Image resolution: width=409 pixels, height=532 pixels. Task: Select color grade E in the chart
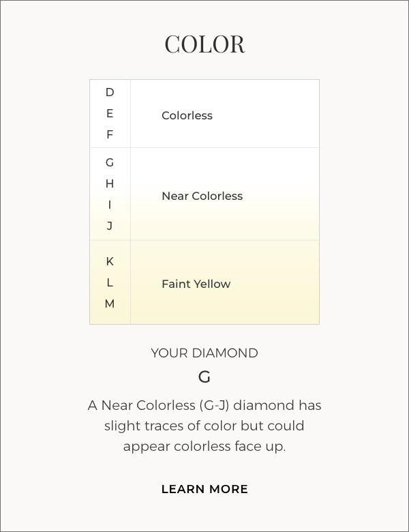[x=110, y=113]
